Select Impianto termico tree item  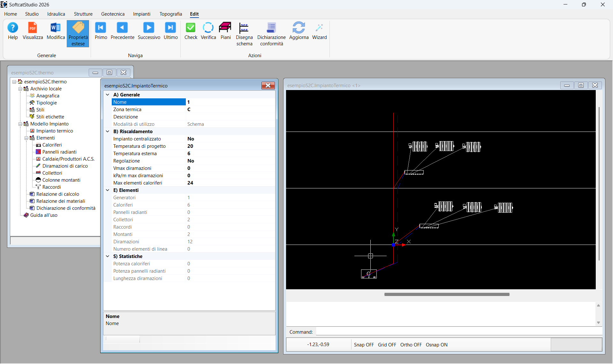[55, 131]
